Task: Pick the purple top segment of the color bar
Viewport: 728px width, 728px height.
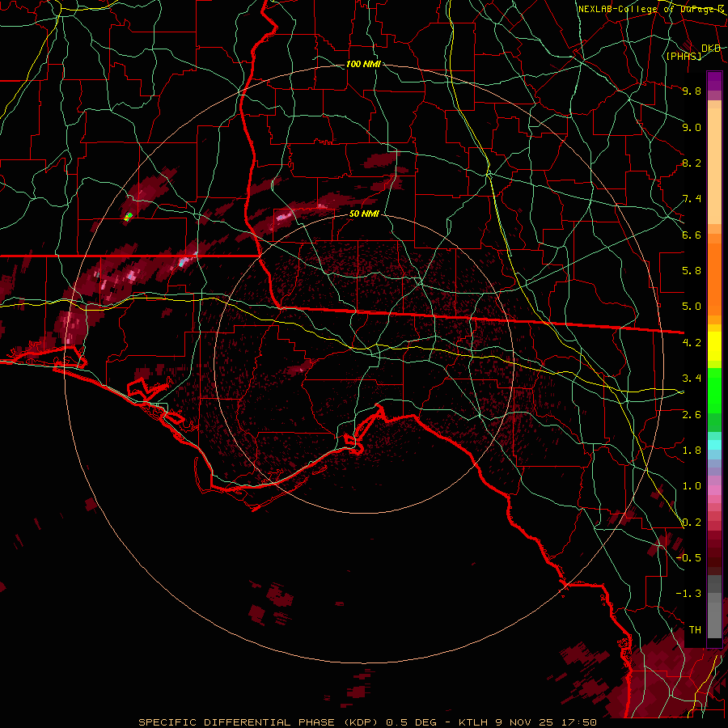Action: (714, 81)
